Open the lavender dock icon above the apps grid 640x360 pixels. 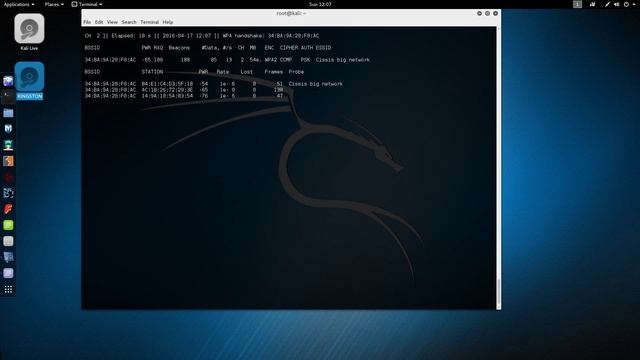(8, 273)
